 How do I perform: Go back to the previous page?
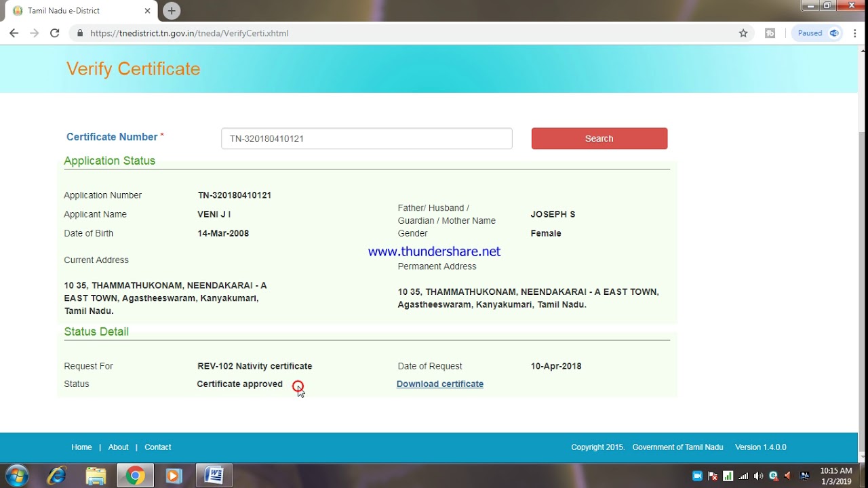point(14,33)
